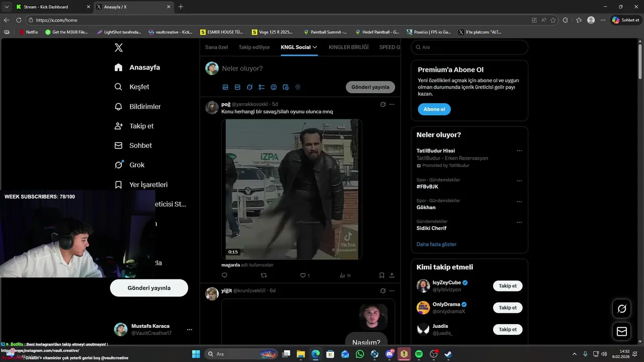Open Steam from taskbar
Screen dimensions: 644x362
[448, 354]
